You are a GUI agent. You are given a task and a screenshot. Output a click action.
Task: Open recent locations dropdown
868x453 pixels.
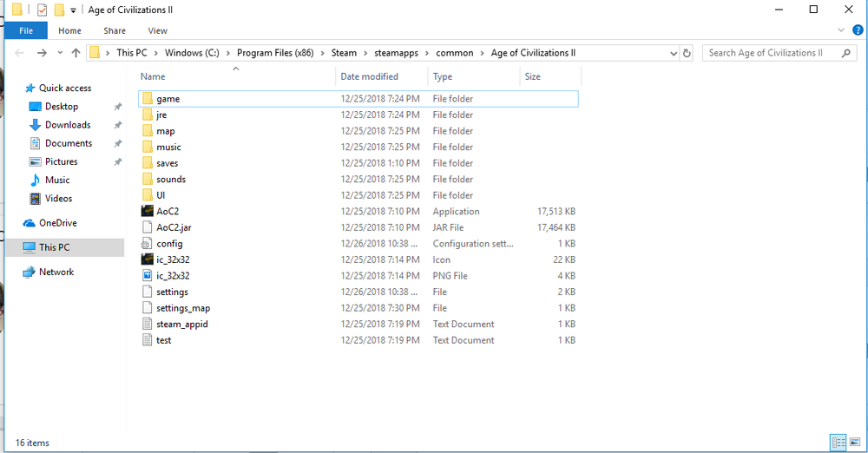tap(60, 53)
